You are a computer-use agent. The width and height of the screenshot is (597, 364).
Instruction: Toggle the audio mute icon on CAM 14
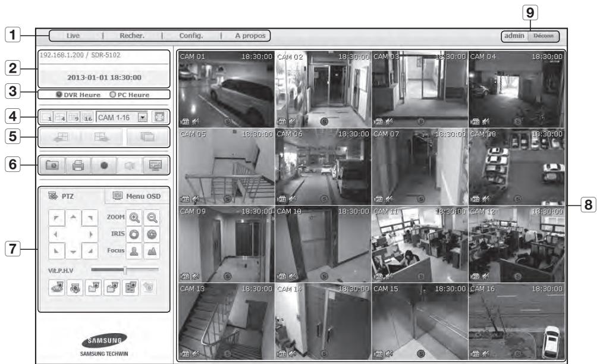tap(292, 354)
